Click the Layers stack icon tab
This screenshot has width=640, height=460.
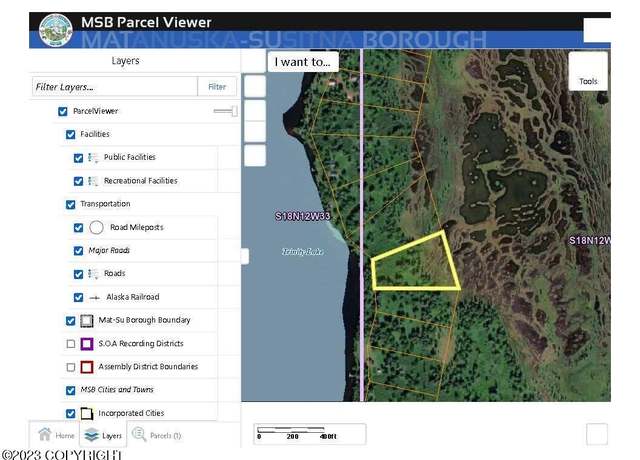[91, 435]
